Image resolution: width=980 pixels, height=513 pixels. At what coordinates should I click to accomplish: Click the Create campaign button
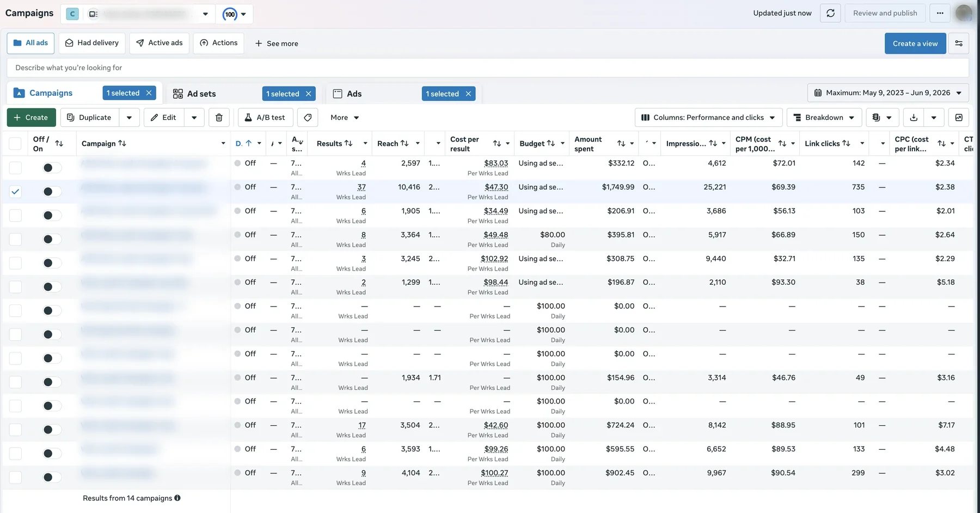pos(31,118)
